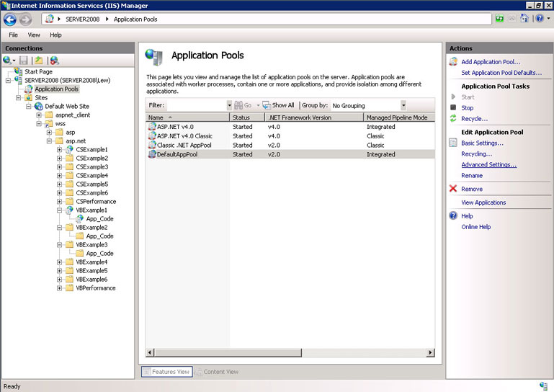Open the File menu
This screenshot has height=392, width=554.
pyautogui.click(x=14, y=35)
